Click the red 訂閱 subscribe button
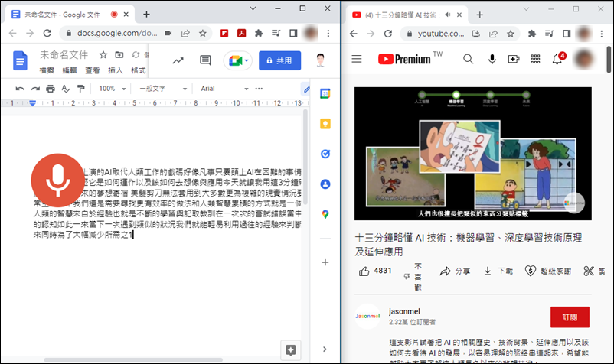This screenshot has width=614, height=364. [570, 317]
